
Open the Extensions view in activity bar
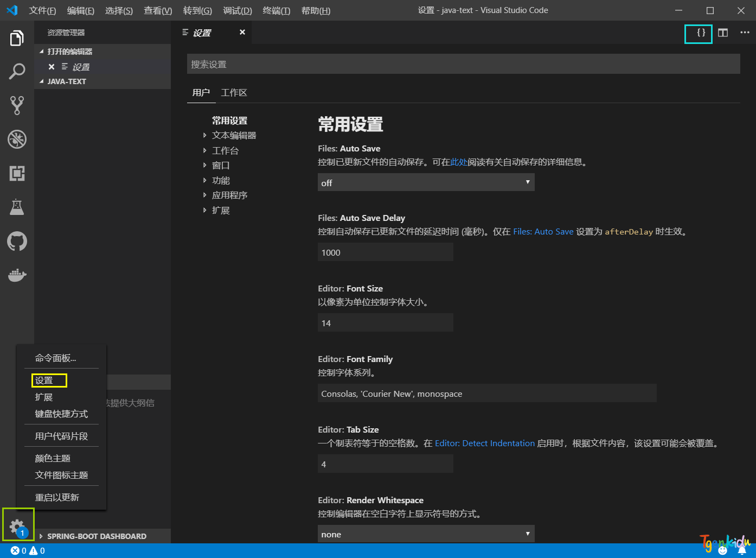(17, 173)
